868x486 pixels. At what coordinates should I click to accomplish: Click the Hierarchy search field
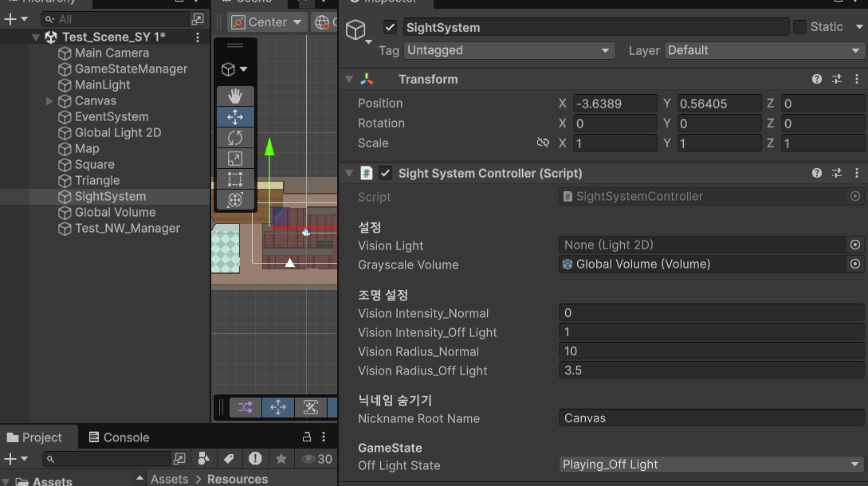tap(115, 19)
